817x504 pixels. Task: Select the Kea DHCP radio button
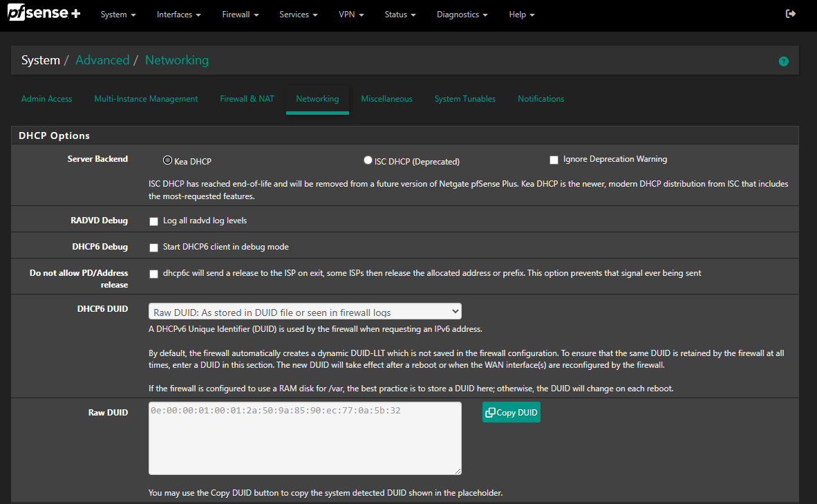[x=167, y=160]
